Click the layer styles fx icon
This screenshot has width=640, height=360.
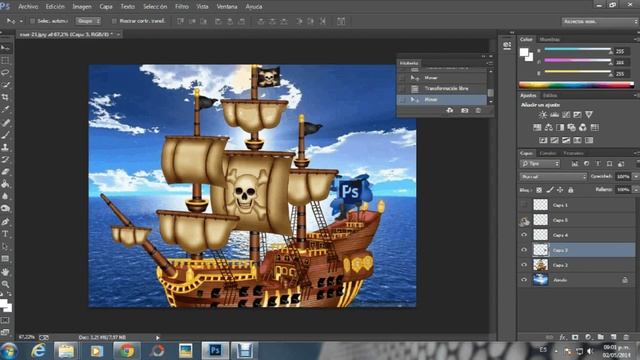pyautogui.click(x=562, y=337)
